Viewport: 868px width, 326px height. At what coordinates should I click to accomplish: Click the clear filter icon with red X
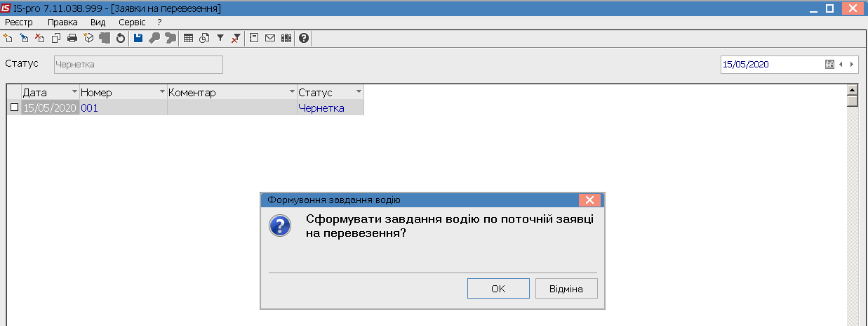point(236,38)
